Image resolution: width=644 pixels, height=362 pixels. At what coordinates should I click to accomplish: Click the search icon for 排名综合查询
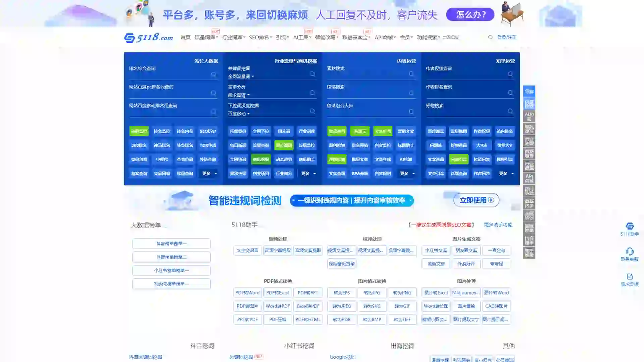tap(213, 74)
